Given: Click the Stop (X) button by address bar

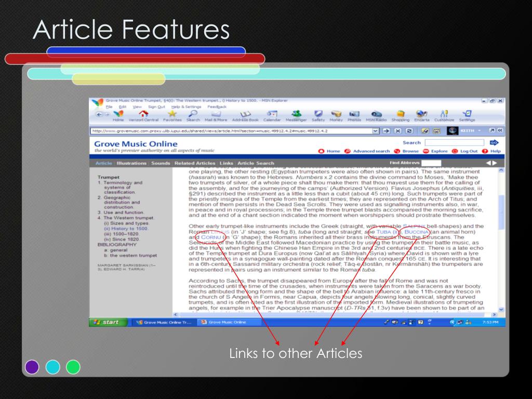Looking at the screenshot, I should 398,130.
